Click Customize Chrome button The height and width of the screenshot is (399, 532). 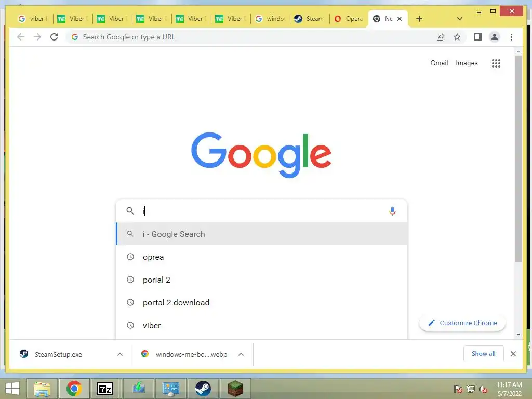click(462, 323)
